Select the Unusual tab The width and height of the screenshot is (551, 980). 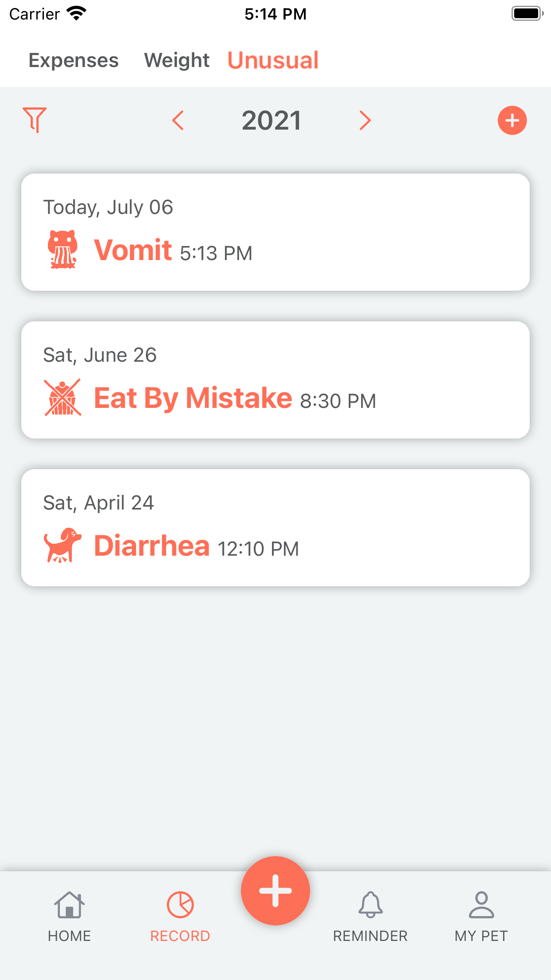pos(273,60)
